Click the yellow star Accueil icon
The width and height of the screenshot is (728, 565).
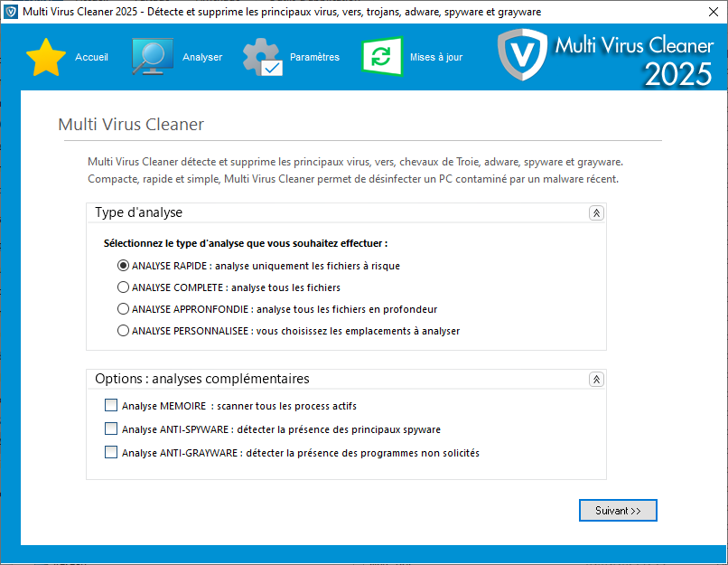pos(46,57)
